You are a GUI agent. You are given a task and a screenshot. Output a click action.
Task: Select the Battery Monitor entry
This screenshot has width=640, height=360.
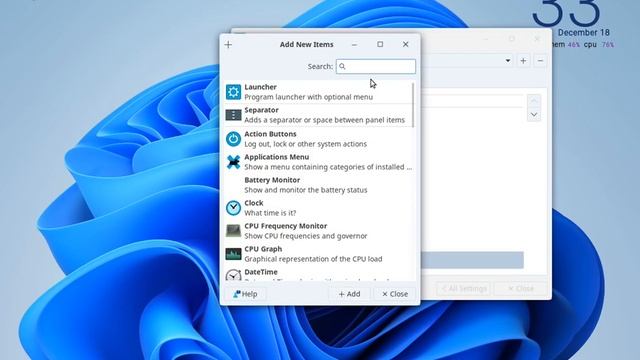[318, 185]
